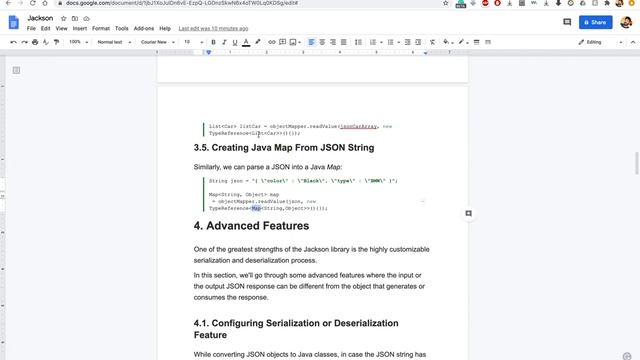Move the document to a folder
The width and height of the screenshot is (640, 360).
(x=75, y=19)
